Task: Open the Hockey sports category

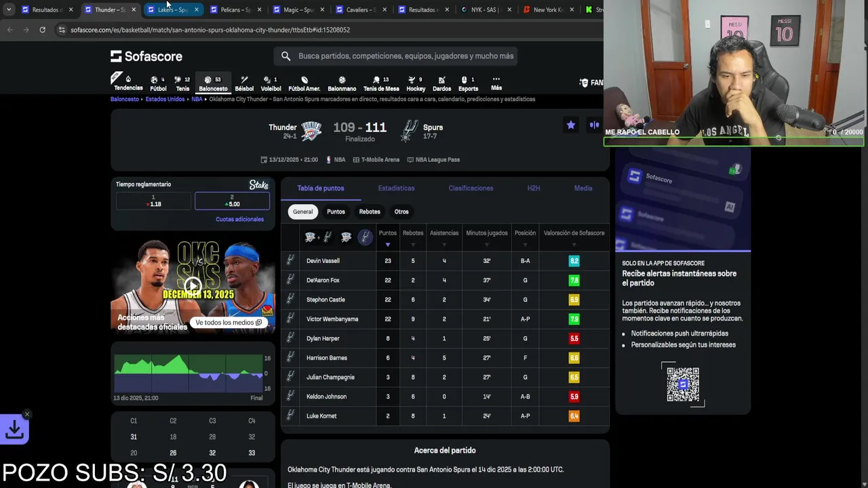Action: [416, 83]
